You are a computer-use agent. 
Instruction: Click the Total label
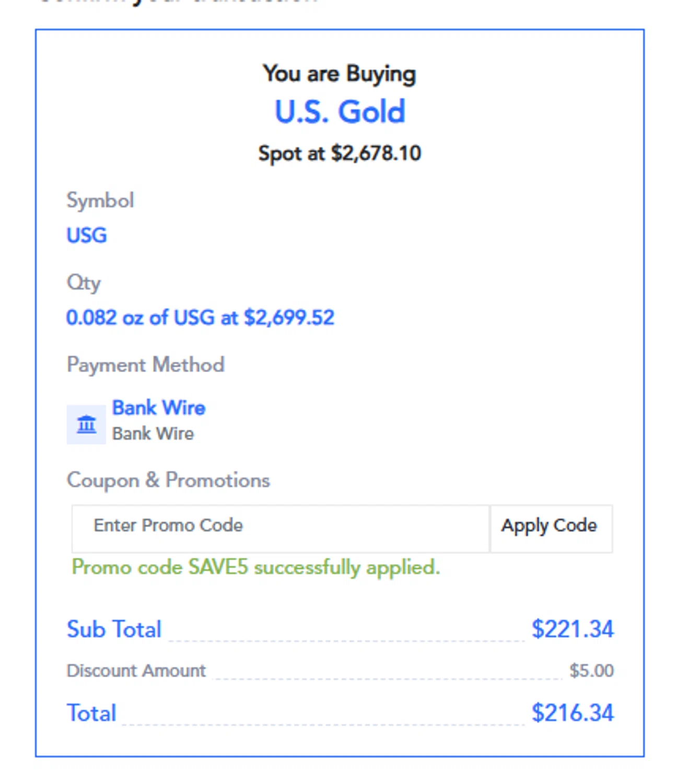91,713
